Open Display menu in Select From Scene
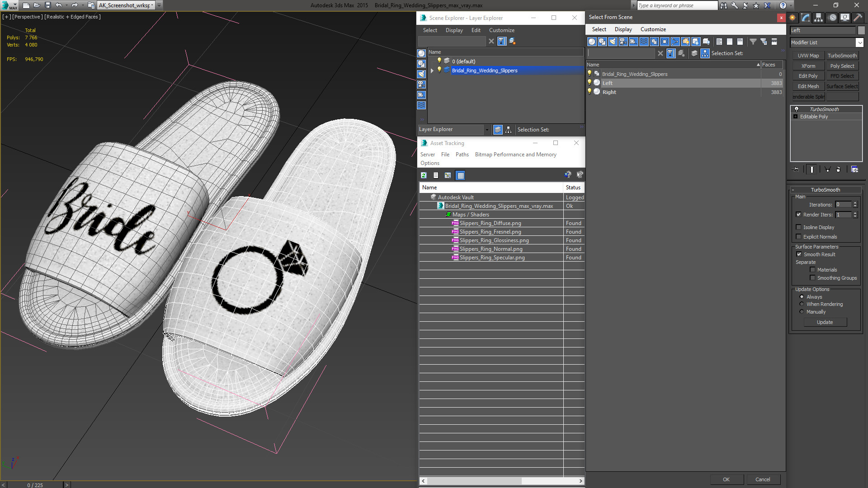This screenshot has width=868, height=488. click(623, 29)
